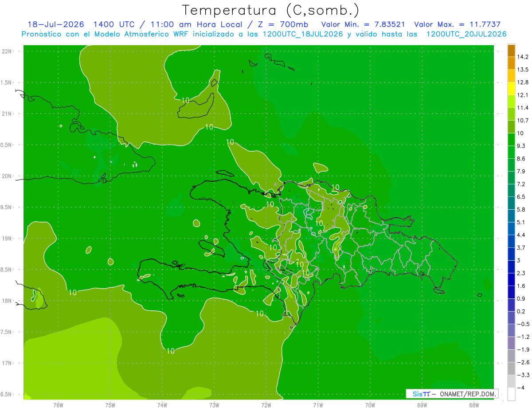Click "Valor Max. = 11.7737" text

(x=457, y=24)
